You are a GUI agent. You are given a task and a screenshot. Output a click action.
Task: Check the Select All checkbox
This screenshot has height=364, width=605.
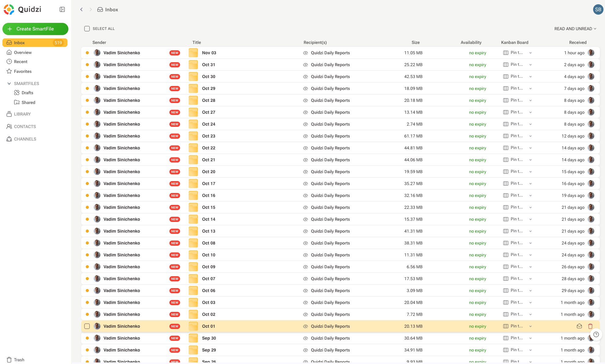tap(87, 29)
